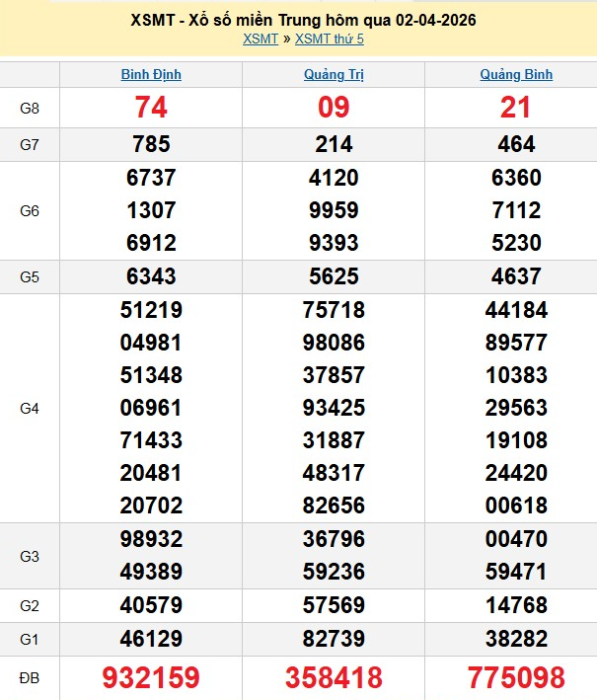Click the G1 result 46129
Viewport: 597px width, 700px height.
pyautogui.click(x=151, y=638)
